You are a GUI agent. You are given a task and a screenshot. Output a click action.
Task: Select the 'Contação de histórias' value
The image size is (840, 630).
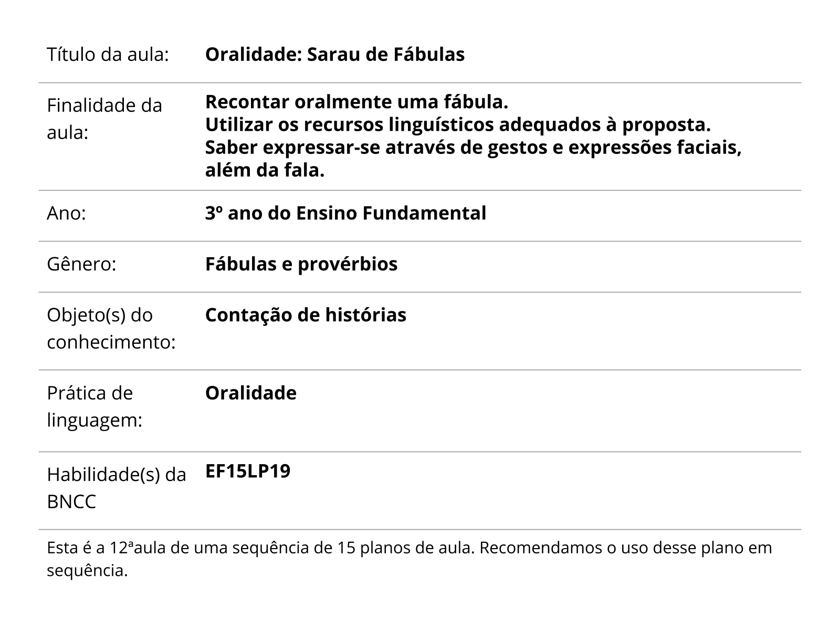(x=306, y=315)
